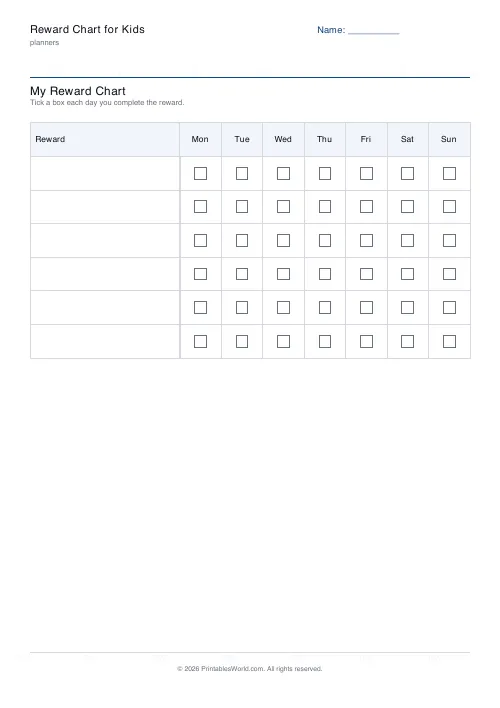500x708 pixels.
Task: Check the Thu box in last reward row
Action: (x=325, y=341)
